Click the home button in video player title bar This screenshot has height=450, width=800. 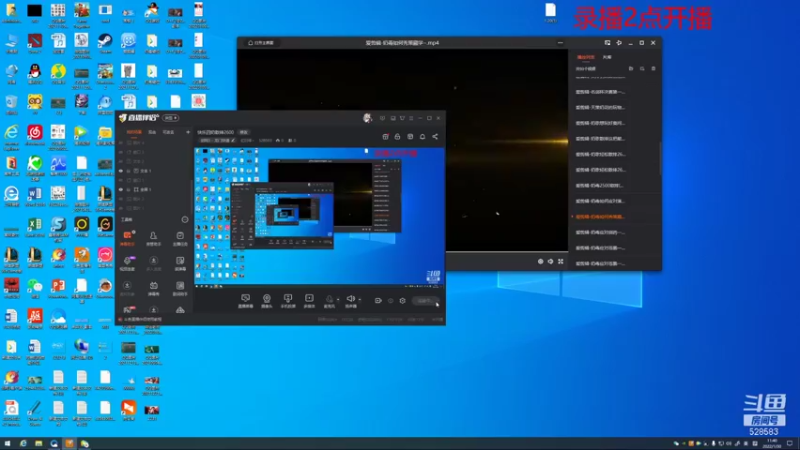[x=261, y=43]
